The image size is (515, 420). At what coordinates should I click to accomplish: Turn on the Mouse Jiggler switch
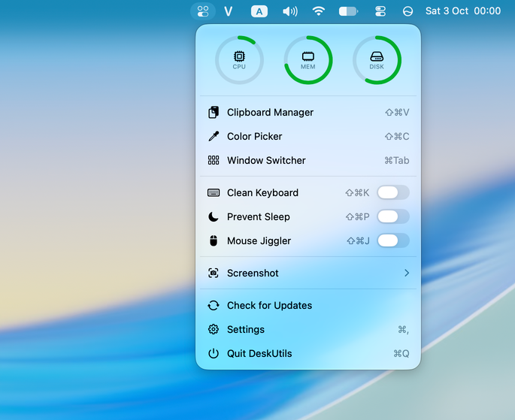coord(393,241)
